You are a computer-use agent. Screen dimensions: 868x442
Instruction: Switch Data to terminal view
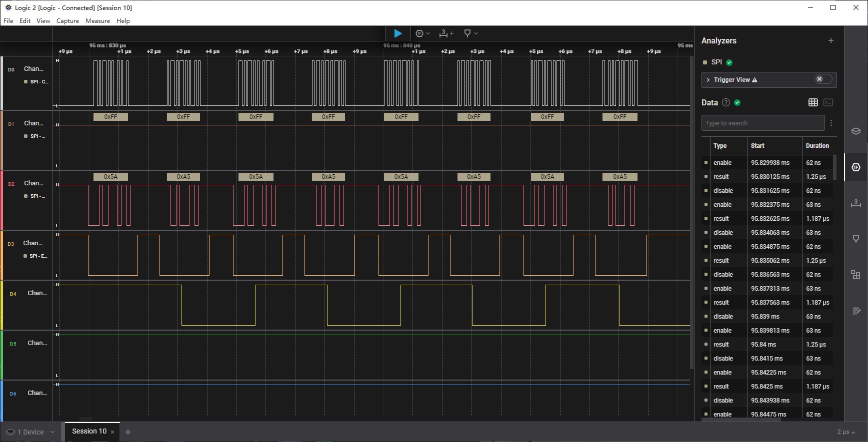coord(828,102)
